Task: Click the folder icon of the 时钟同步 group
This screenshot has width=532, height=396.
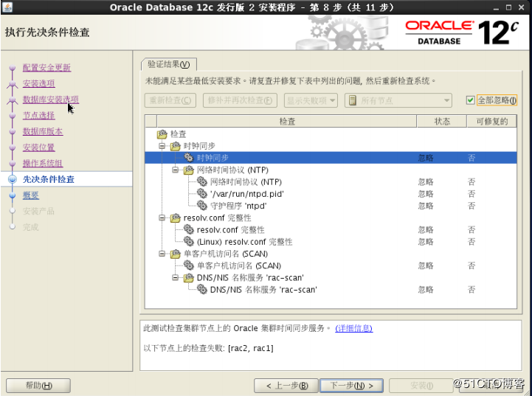Action: click(x=176, y=146)
